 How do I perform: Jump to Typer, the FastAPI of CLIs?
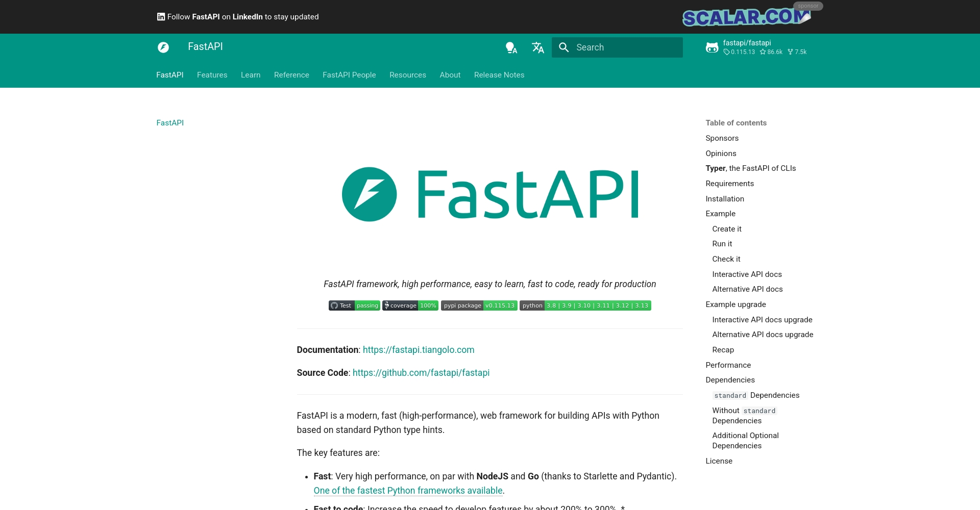pyautogui.click(x=750, y=168)
